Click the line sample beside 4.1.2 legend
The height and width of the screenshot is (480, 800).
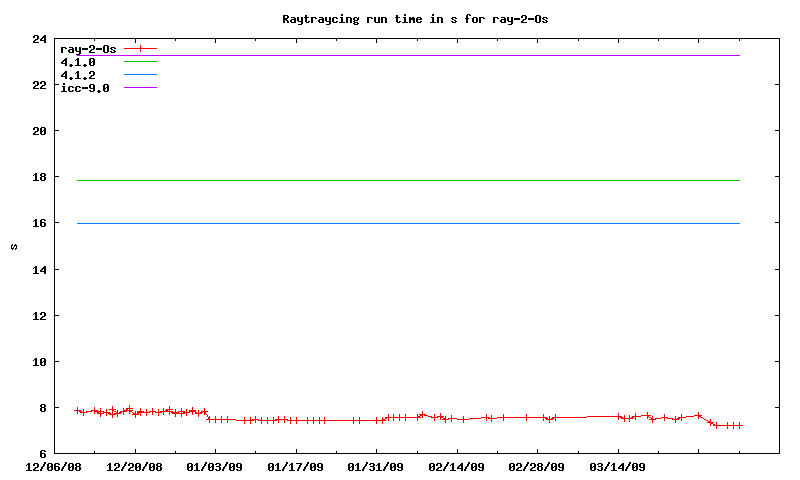(140, 75)
